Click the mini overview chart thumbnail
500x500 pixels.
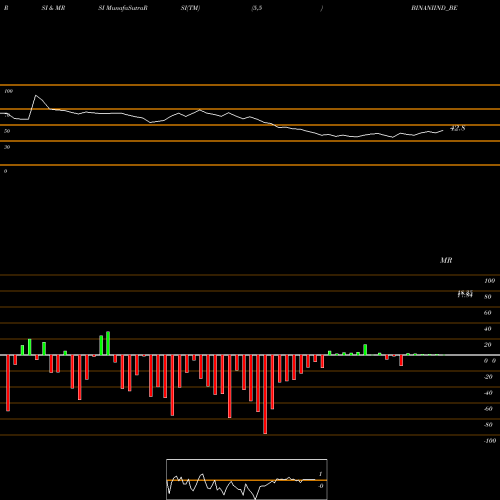[247, 479]
